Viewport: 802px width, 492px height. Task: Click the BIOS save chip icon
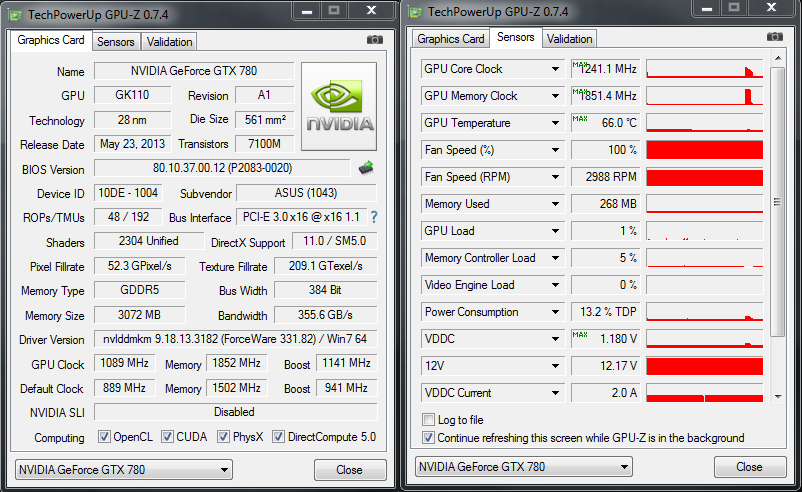pyautogui.click(x=366, y=168)
